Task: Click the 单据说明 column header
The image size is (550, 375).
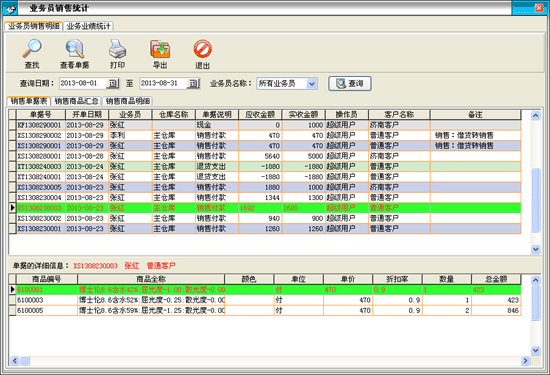Action: [217, 115]
